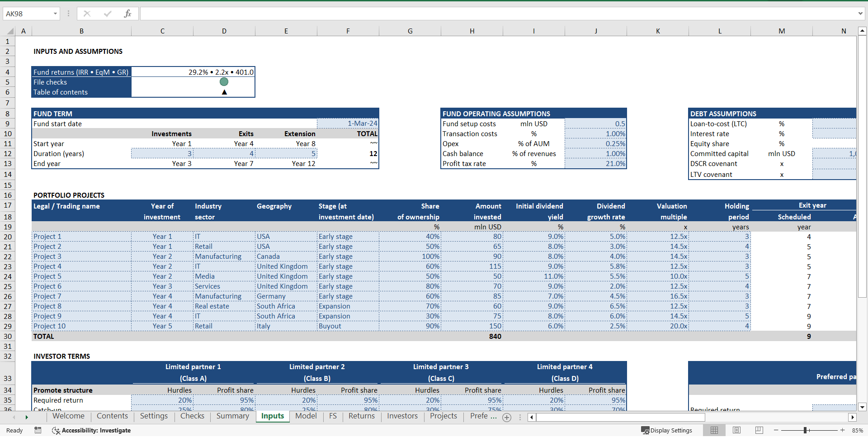Screen dimensions: 868x437
Task: Click the 85% zoom level
Action: pyautogui.click(x=858, y=430)
